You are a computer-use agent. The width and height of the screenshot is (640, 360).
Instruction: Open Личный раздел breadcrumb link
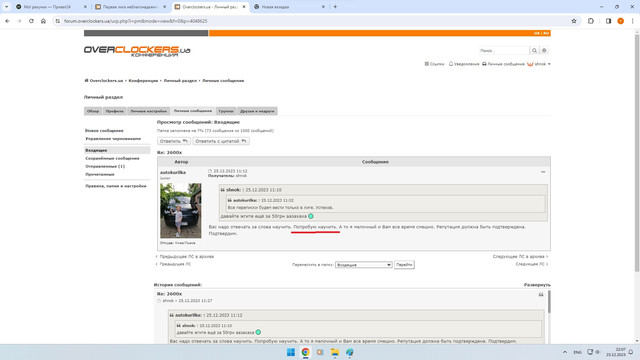(180, 81)
